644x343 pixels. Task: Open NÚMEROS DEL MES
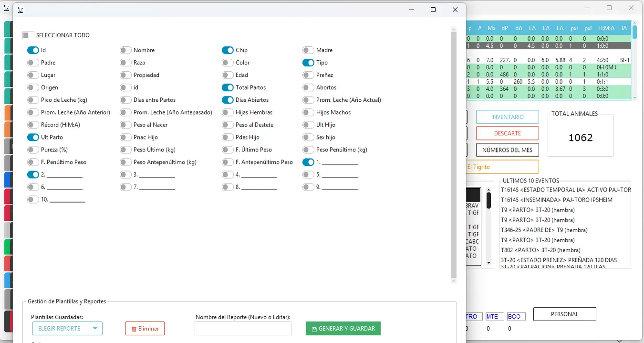[x=508, y=150]
